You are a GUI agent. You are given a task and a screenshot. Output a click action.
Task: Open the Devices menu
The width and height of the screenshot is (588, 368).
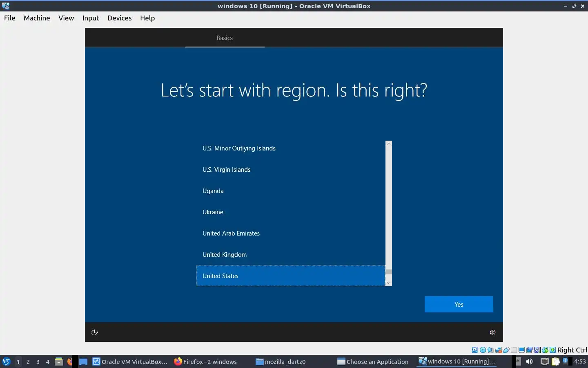(x=120, y=18)
